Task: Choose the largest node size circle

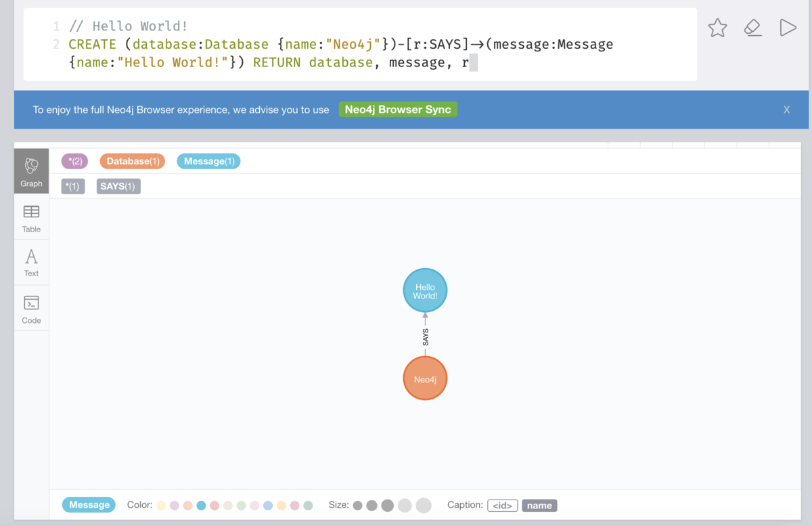Action: pos(424,506)
